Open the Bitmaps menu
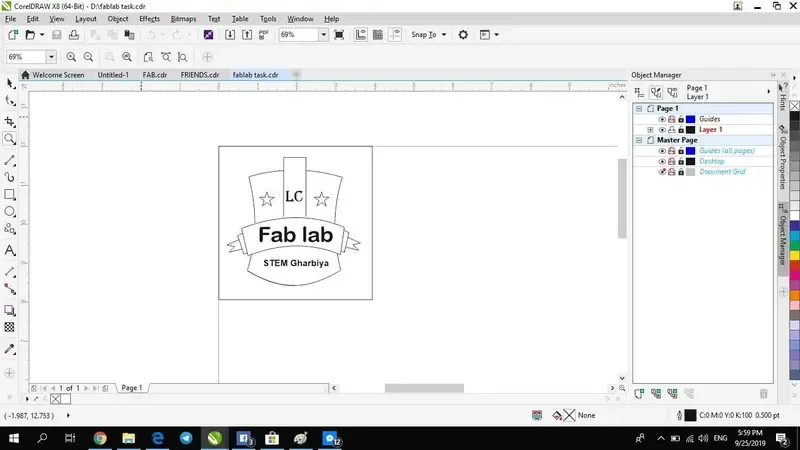Screen dimensions: 800x450 pos(183,19)
